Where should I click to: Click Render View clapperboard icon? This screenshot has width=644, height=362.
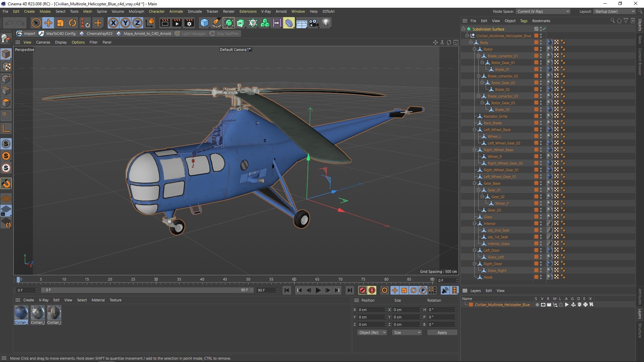tap(165, 23)
